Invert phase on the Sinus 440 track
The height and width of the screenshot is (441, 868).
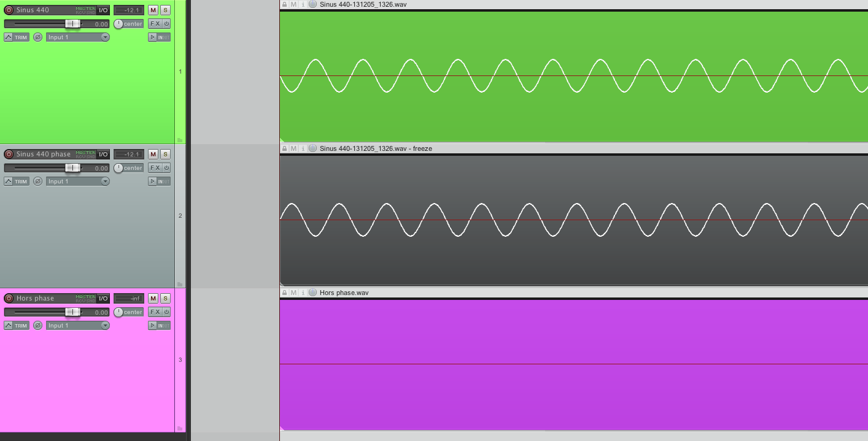(37, 37)
